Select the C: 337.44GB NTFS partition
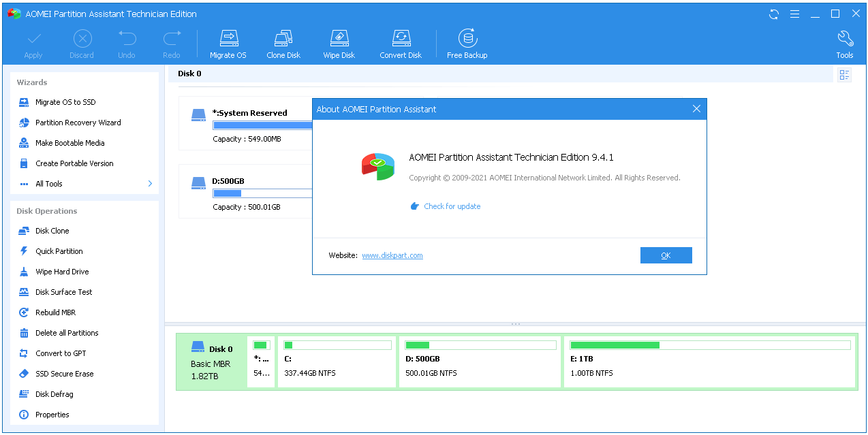868x435 pixels. (x=337, y=361)
